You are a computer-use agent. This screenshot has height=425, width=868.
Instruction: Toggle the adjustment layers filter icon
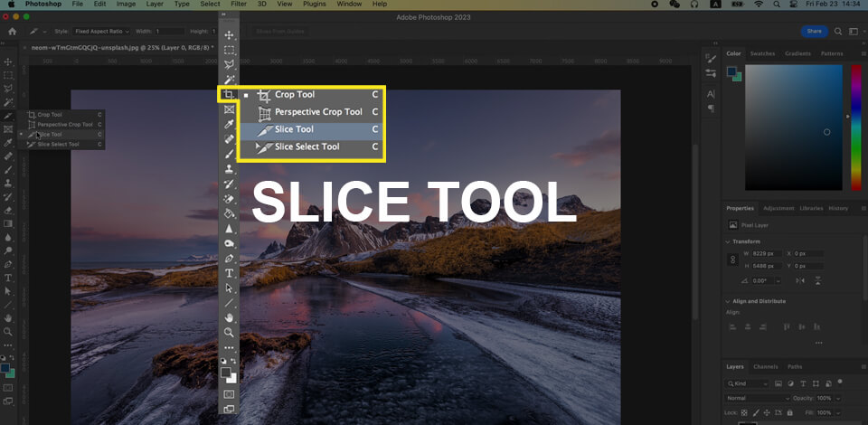pos(790,383)
